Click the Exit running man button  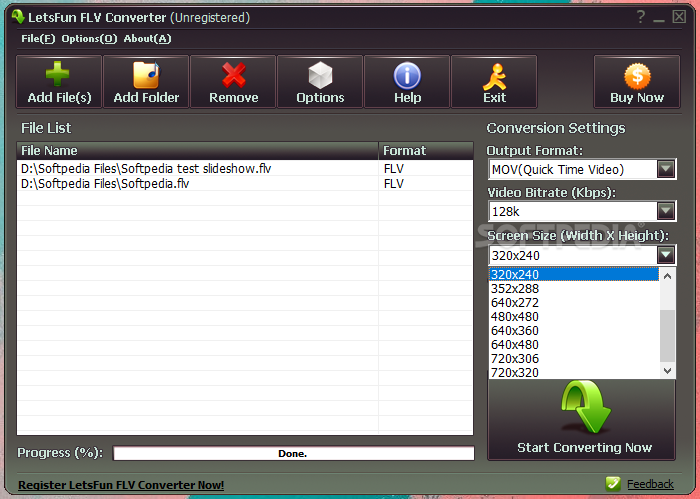tap(494, 82)
